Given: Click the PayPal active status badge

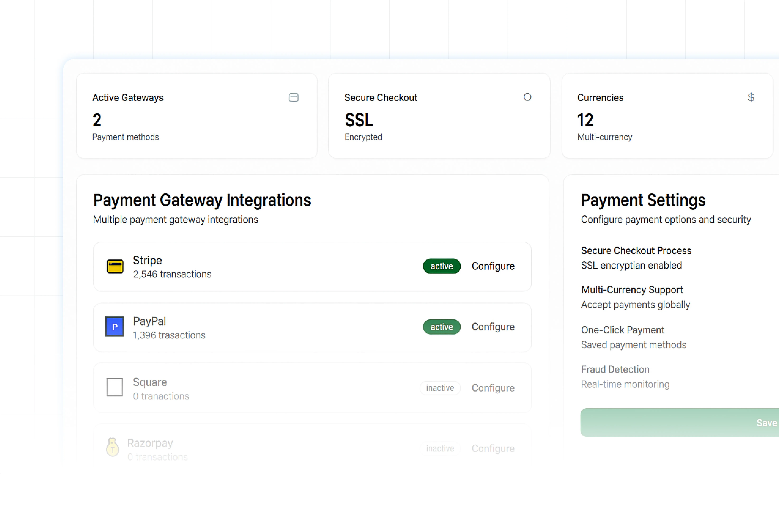Looking at the screenshot, I should pos(442,327).
